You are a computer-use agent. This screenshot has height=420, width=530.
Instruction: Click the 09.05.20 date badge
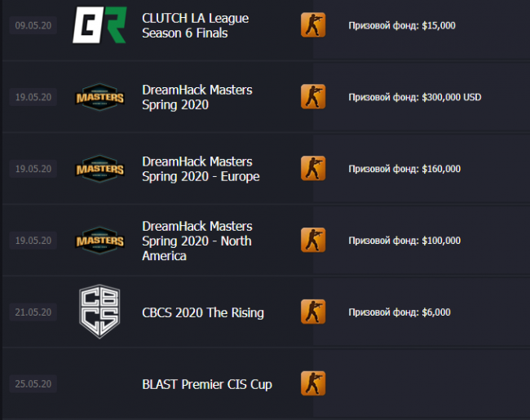[33, 25]
